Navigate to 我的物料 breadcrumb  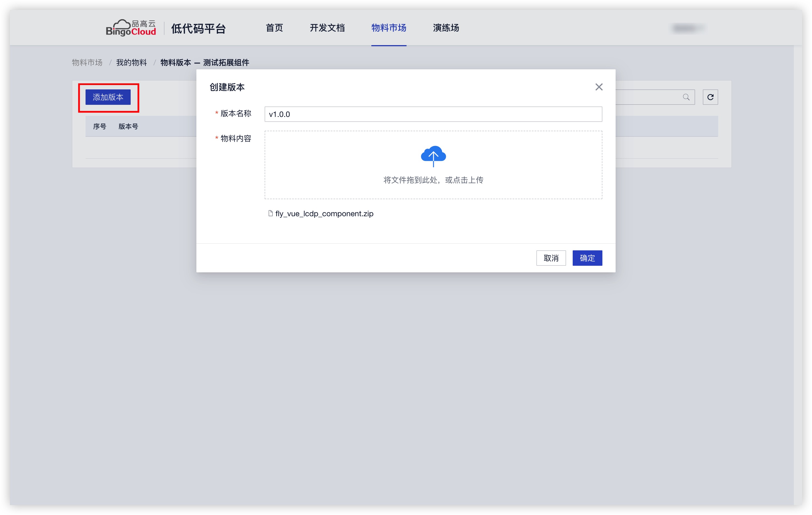click(131, 62)
